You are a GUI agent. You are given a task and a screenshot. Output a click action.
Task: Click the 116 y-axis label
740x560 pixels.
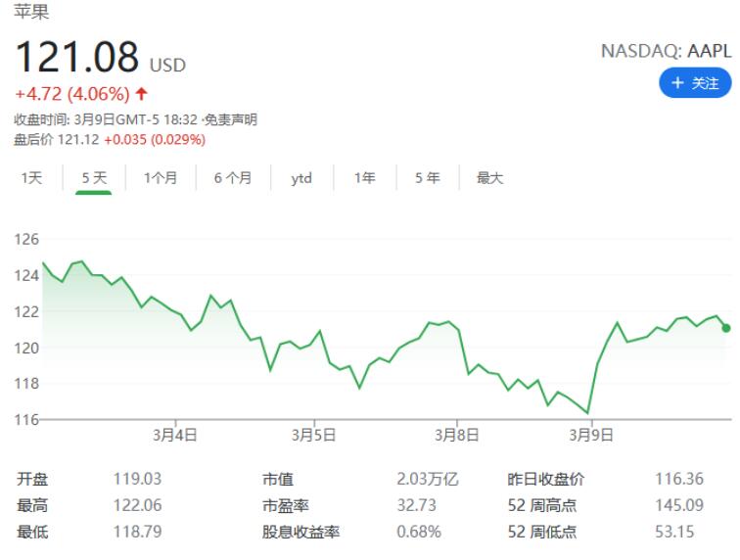click(x=26, y=419)
